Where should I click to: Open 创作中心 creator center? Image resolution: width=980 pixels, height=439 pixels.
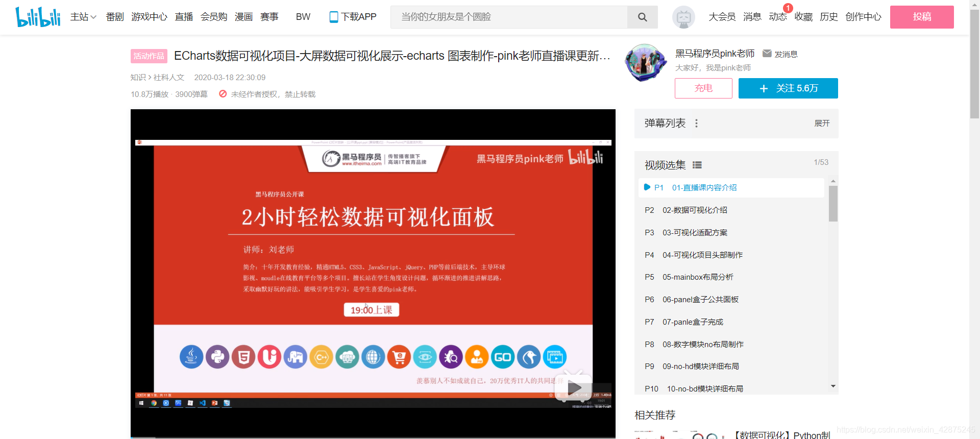pos(863,17)
